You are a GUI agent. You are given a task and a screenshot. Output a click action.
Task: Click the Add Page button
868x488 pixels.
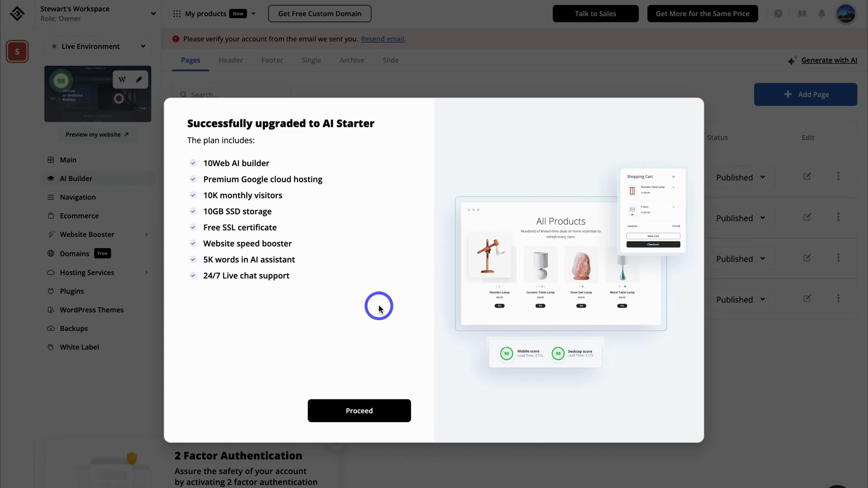click(x=806, y=94)
